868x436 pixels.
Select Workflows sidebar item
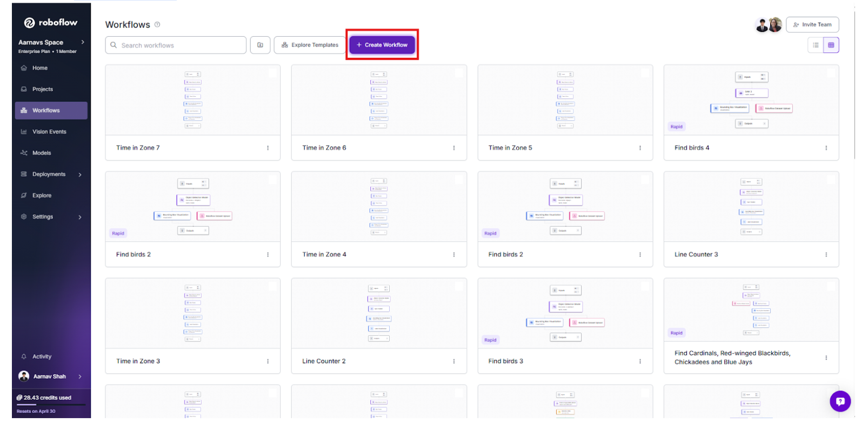click(x=51, y=110)
